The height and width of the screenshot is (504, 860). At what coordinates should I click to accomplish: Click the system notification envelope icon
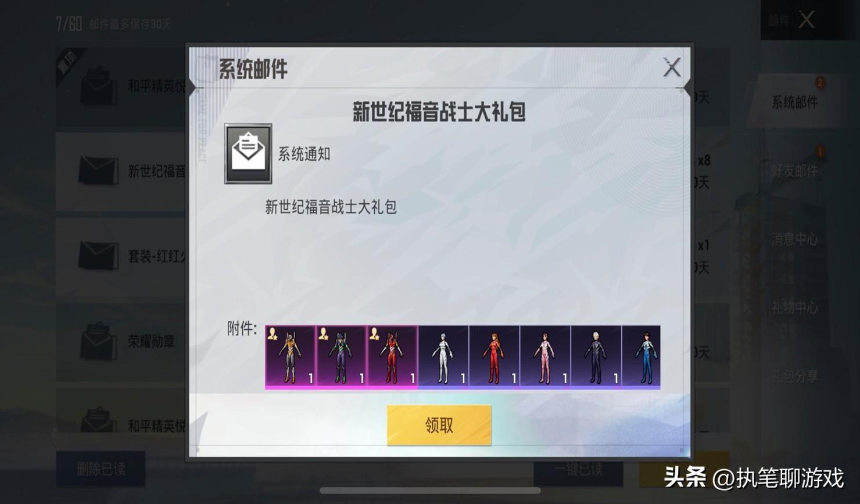(248, 154)
